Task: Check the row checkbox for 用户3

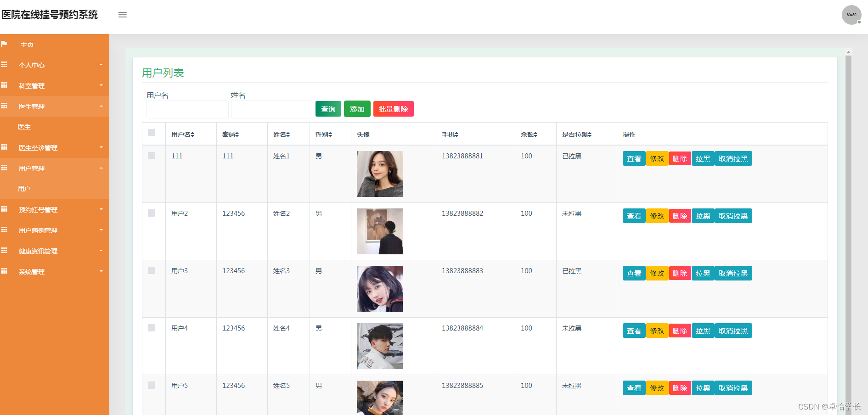Action: coord(152,270)
